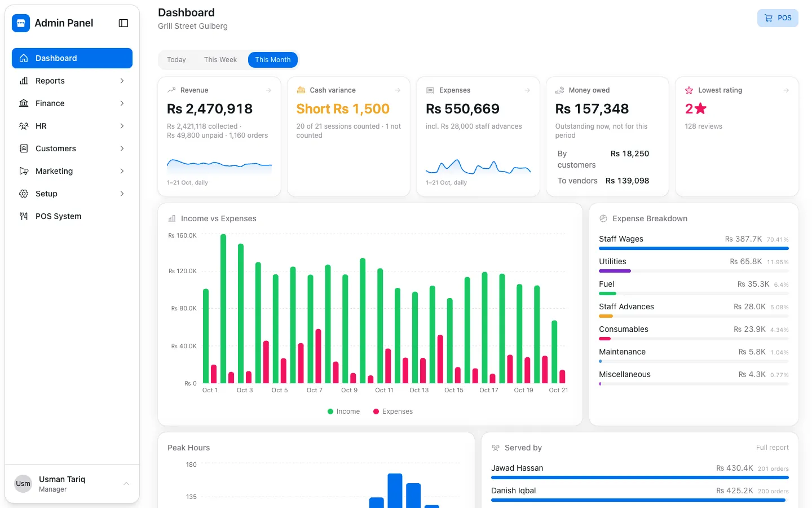Expand the HR menu chevron

122,126
